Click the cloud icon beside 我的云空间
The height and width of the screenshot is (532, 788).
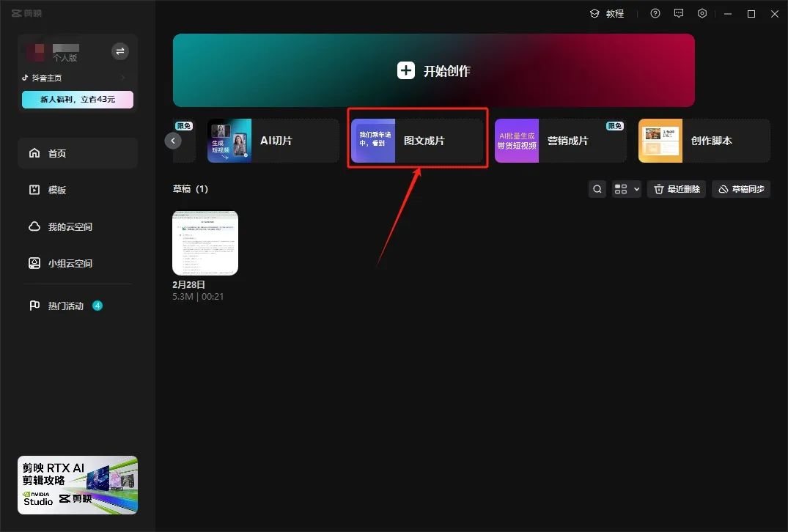34,226
